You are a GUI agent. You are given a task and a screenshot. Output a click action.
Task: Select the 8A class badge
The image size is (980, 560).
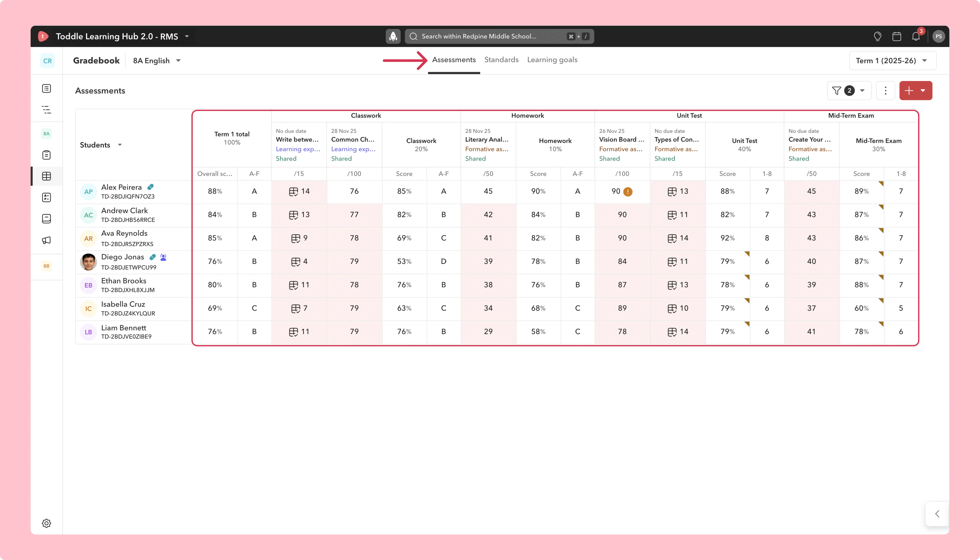pos(47,133)
